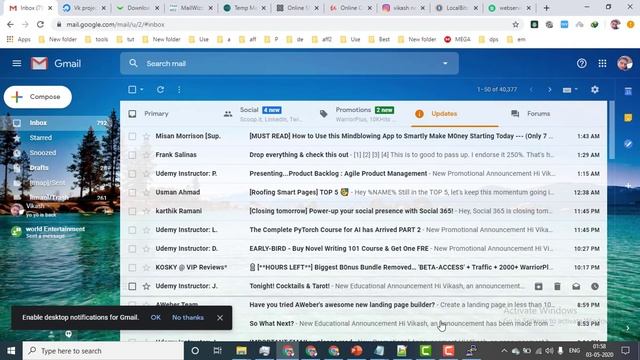
Task: Go to newer emails page arrow
Action: pos(531,89)
